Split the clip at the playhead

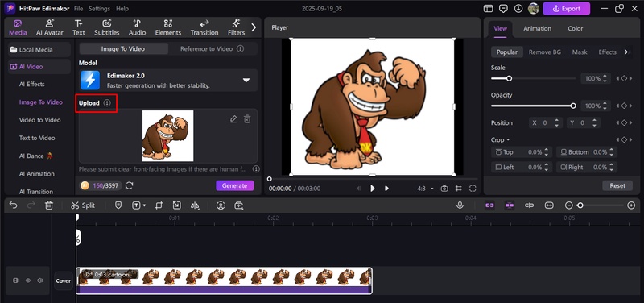[83, 205]
